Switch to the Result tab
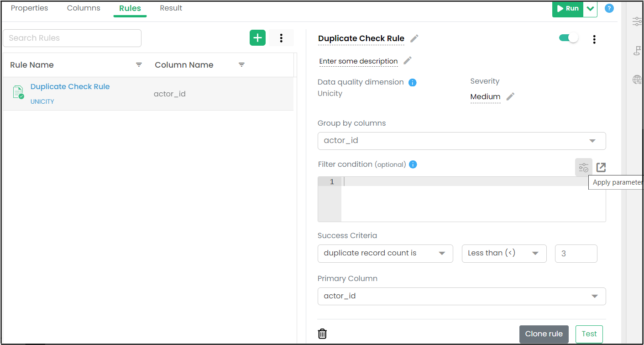Image resolution: width=644 pixels, height=345 pixels. pos(171,8)
